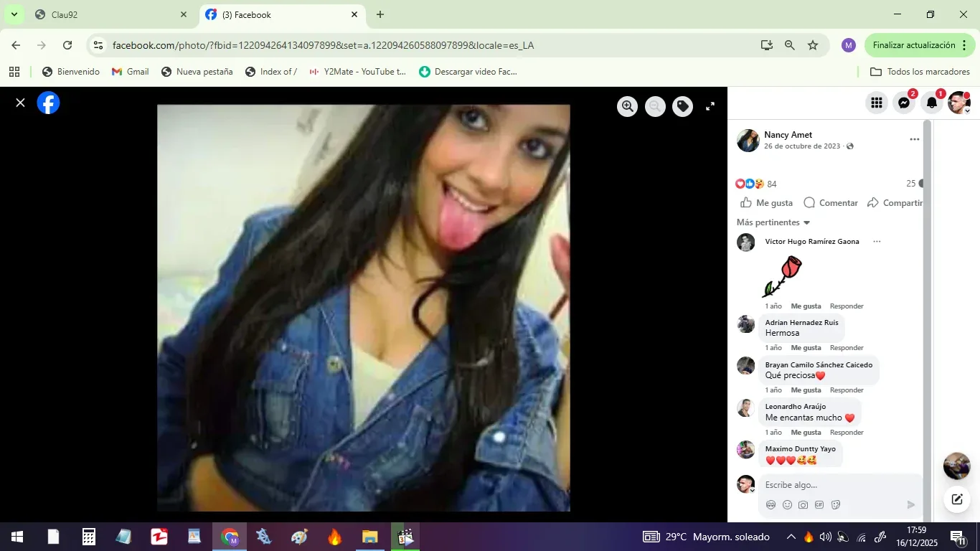Switch to the Clau92 browser tab
The width and height of the screenshot is (980, 551).
[110, 15]
